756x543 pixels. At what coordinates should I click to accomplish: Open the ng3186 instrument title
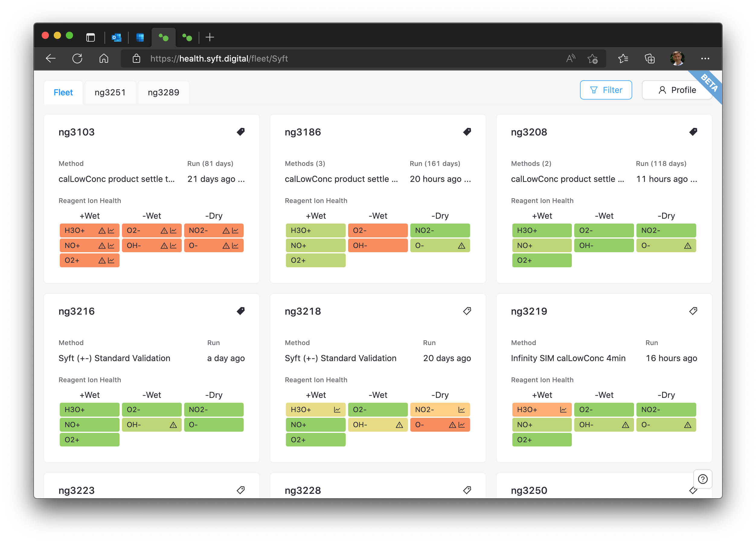303,132
